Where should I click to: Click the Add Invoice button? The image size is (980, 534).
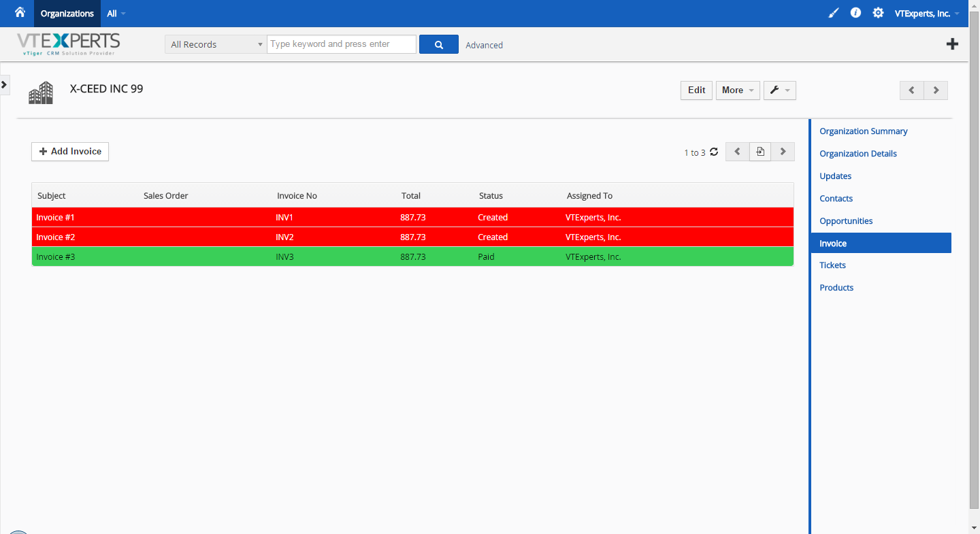point(70,152)
